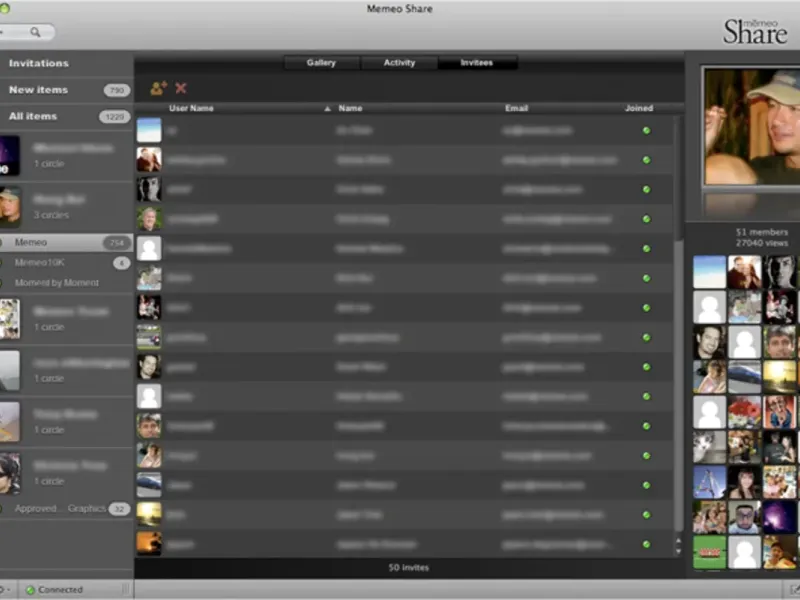Click the 754 badge on Memeo circle
The height and width of the screenshot is (600, 800).
point(117,243)
